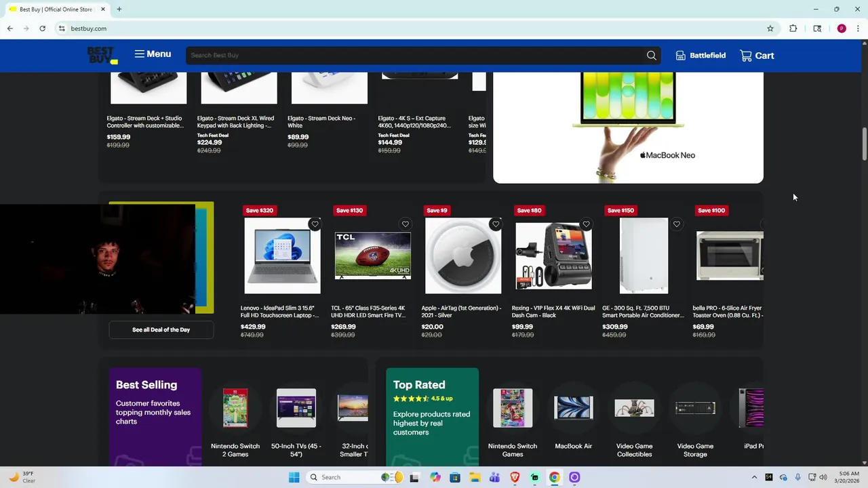Bookmark this page with star icon
868x488 pixels.
point(770,28)
